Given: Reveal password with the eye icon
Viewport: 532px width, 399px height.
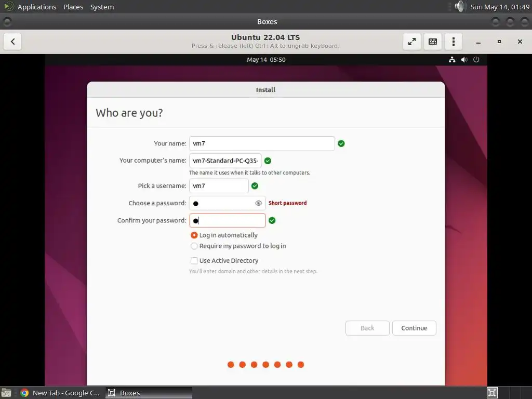Looking at the screenshot, I should [259, 203].
